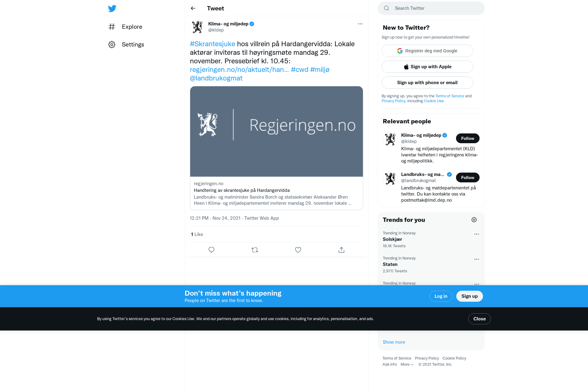Expand options for the Solskjær trend
The width and height of the screenshot is (588, 392).
coord(477,234)
